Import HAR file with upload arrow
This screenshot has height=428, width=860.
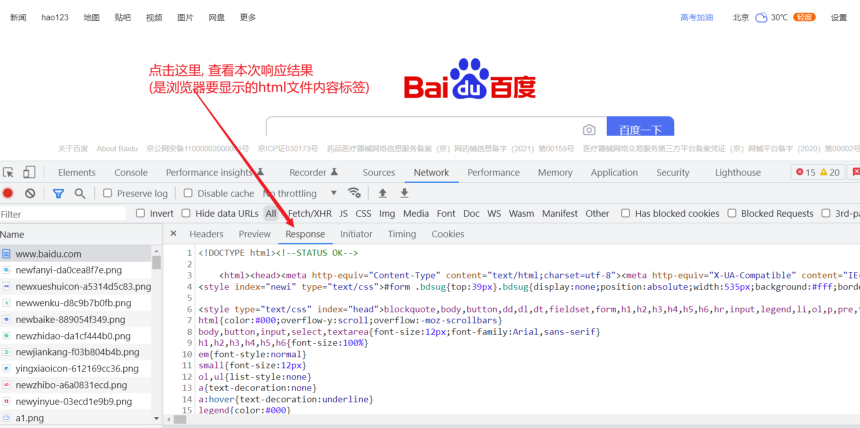(383, 193)
